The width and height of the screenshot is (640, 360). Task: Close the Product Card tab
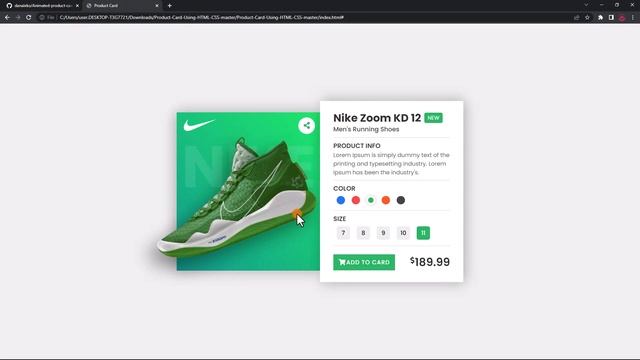click(157, 6)
